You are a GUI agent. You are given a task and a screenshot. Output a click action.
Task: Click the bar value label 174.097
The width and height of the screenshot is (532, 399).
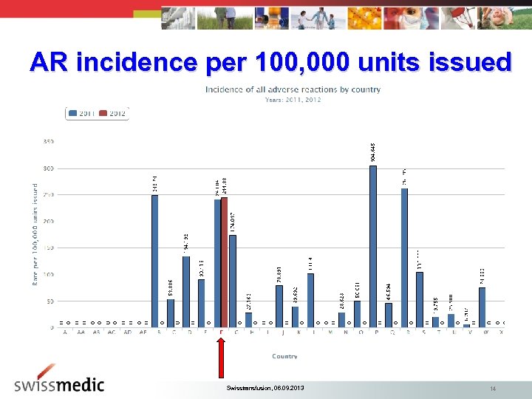[233, 222]
